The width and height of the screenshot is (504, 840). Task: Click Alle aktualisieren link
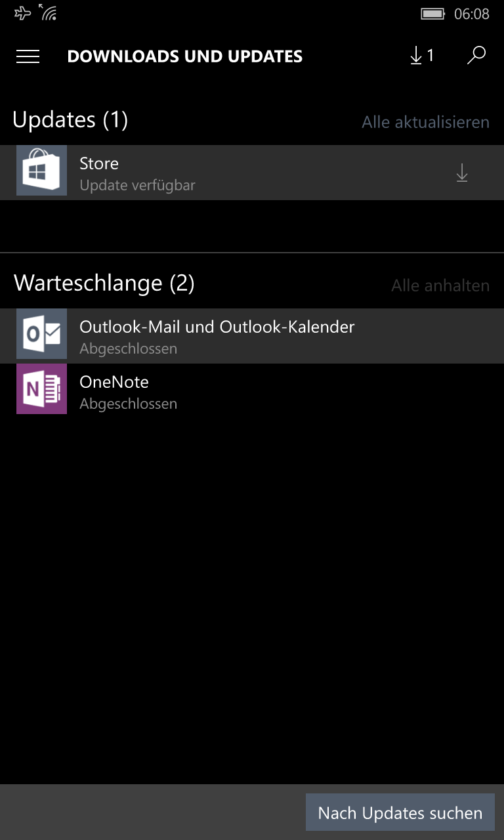426,122
